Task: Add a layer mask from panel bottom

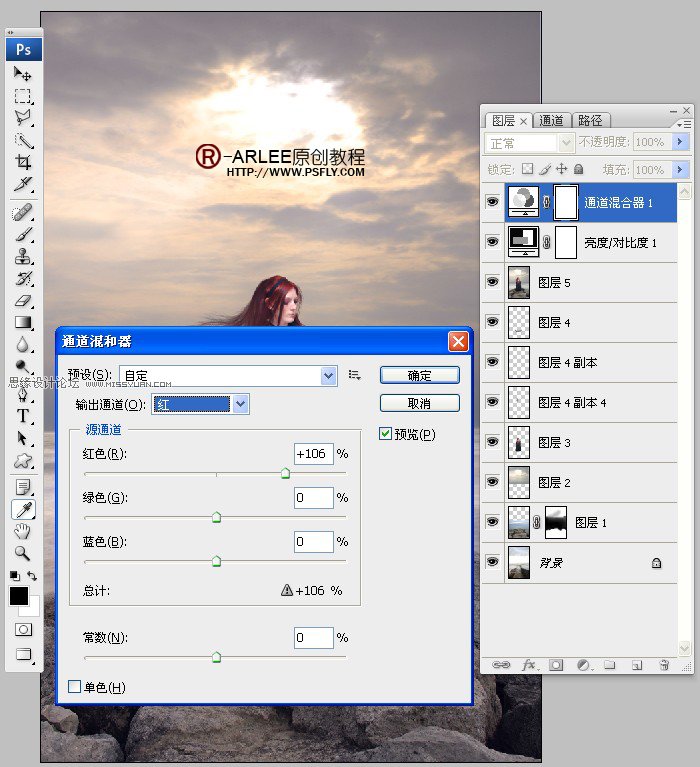Action: pyautogui.click(x=556, y=665)
